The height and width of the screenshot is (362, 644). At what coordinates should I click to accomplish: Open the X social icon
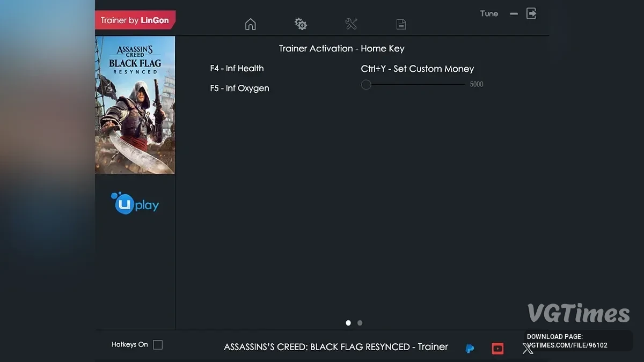pyautogui.click(x=528, y=349)
